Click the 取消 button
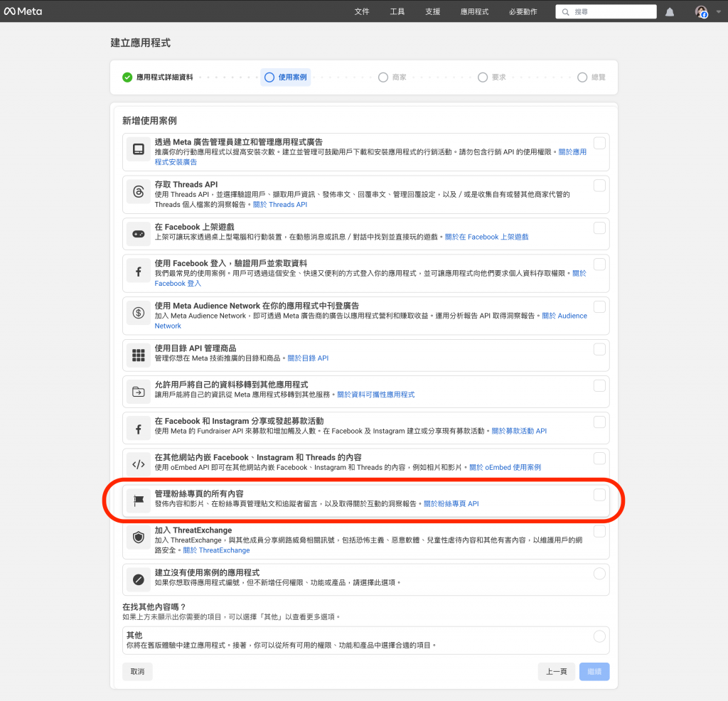728x701 pixels. click(137, 671)
